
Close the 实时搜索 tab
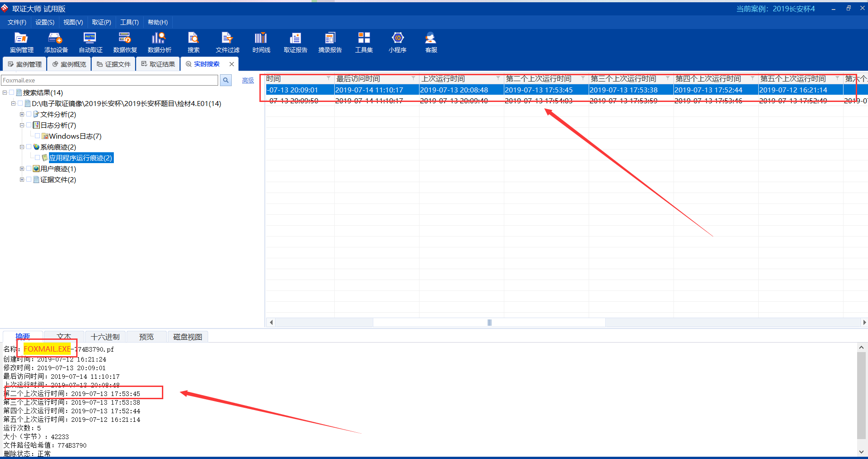tap(232, 64)
